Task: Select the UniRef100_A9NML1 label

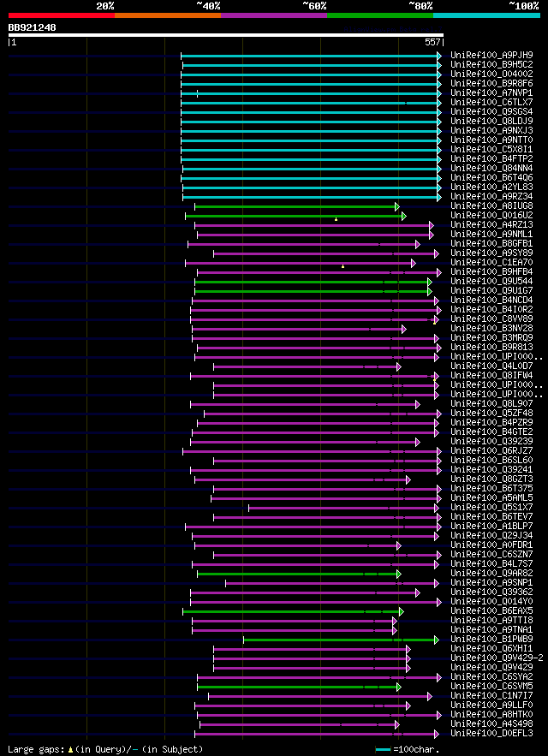Action: tap(491, 235)
